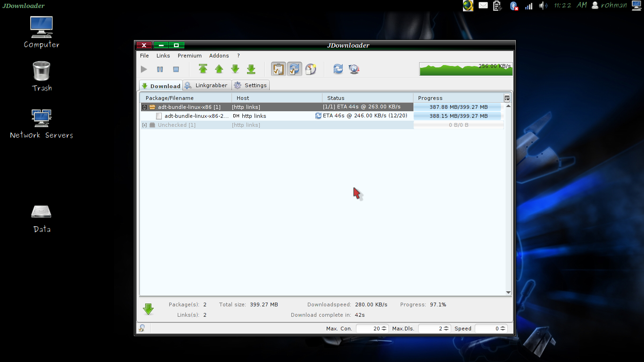The image size is (644, 362).
Task: Click the file icon of adt-bundle file
Action: pos(159,116)
